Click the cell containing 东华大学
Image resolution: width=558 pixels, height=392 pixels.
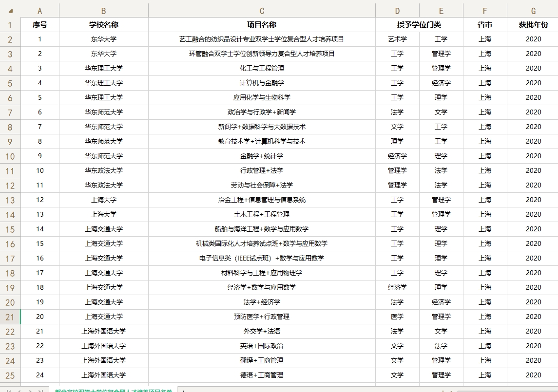[104, 39]
